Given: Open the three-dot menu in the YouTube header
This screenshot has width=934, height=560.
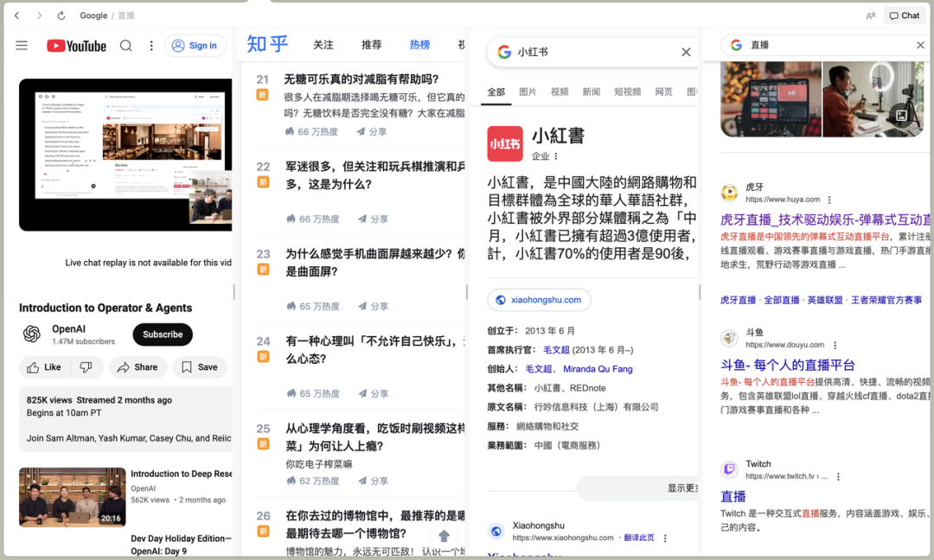Looking at the screenshot, I should [151, 46].
